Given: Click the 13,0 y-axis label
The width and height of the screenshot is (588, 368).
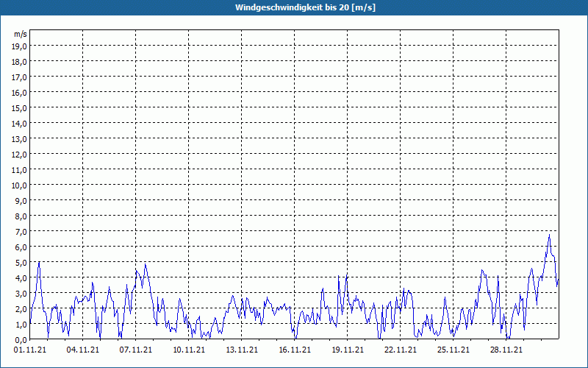Looking at the screenshot, I should tap(20, 139).
